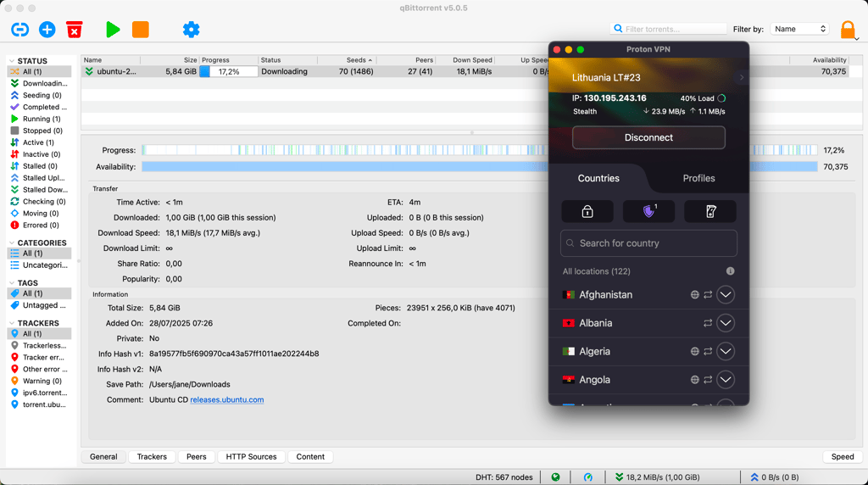Image resolution: width=868 pixels, height=485 pixels.
Task: Focus Search for country field
Action: click(x=648, y=243)
